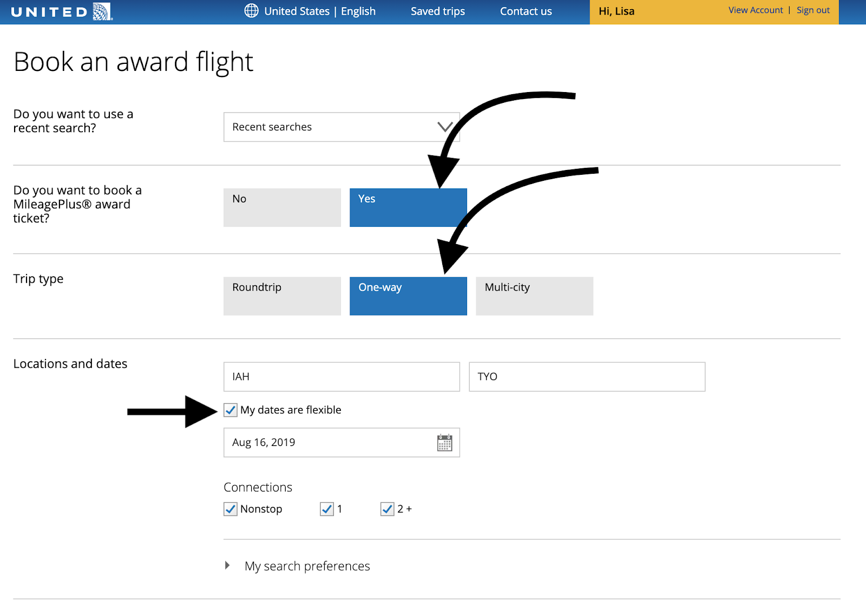Image resolution: width=866 pixels, height=616 pixels.
Task: Click the origin field containing IAH
Action: [342, 377]
